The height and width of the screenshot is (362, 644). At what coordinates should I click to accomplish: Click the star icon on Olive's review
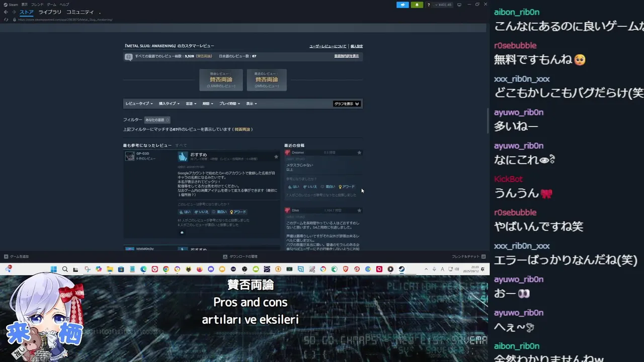pyautogui.click(x=359, y=210)
